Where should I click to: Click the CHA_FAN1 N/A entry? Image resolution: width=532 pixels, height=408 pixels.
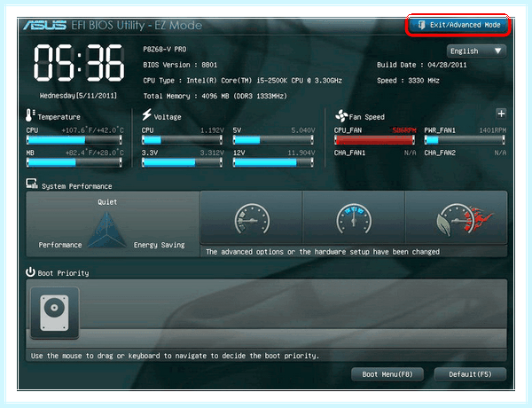pos(375,153)
